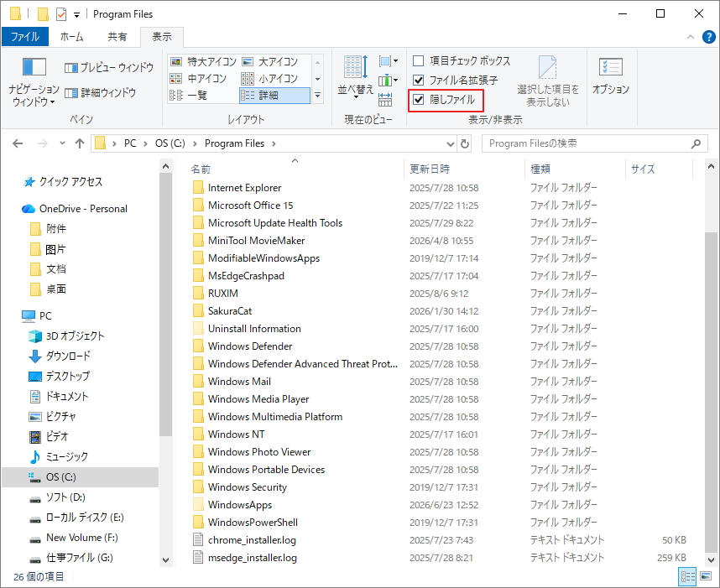Click the back navigation arrow
720x588 pixels.
pyautogui.click(x=18, y=143)
